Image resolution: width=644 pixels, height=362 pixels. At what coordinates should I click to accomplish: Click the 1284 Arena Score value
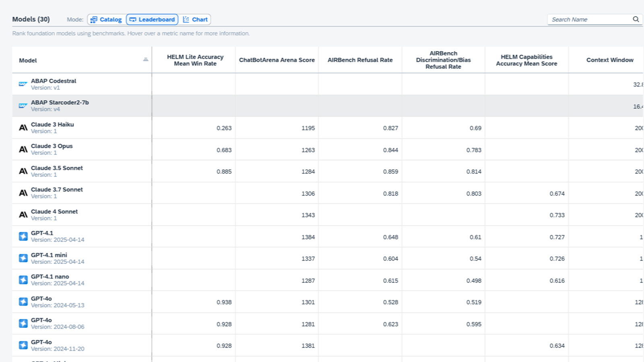pos(308,171)
